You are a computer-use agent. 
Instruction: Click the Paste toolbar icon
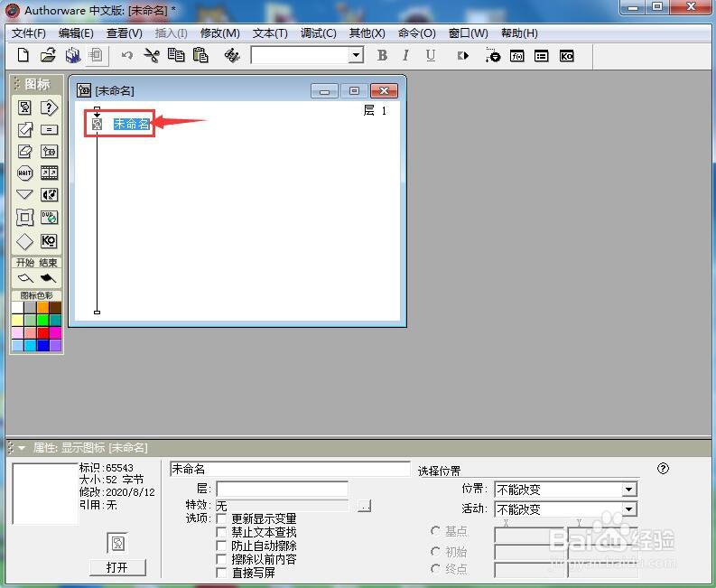click(200, 55)
